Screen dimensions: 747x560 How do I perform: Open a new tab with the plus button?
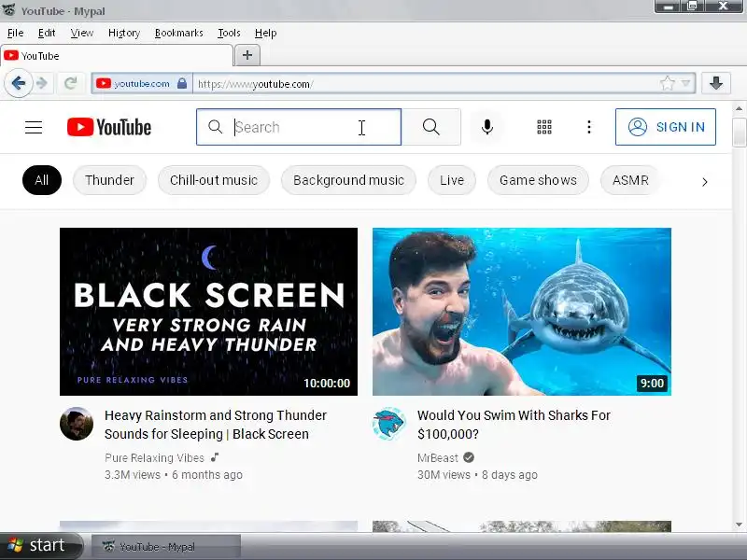point(247,55)
